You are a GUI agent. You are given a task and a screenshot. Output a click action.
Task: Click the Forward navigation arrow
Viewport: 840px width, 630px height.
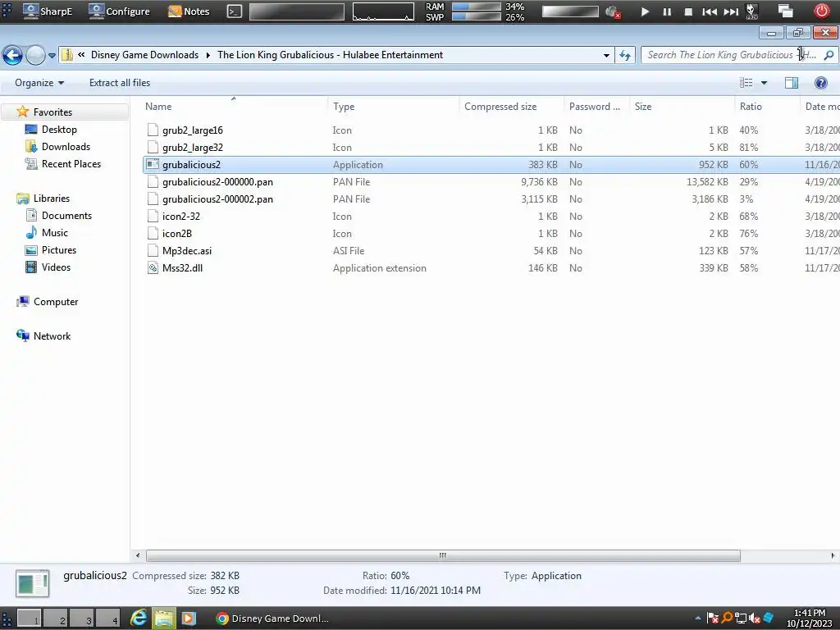tap(35, 55)
